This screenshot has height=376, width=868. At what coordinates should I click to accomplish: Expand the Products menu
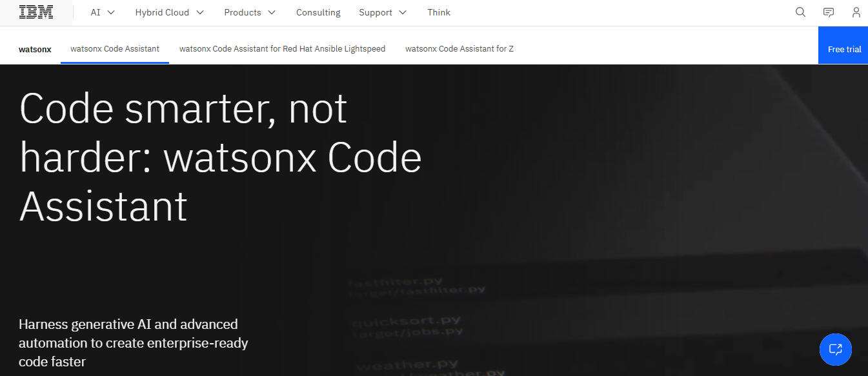click(x=250, y=12)
